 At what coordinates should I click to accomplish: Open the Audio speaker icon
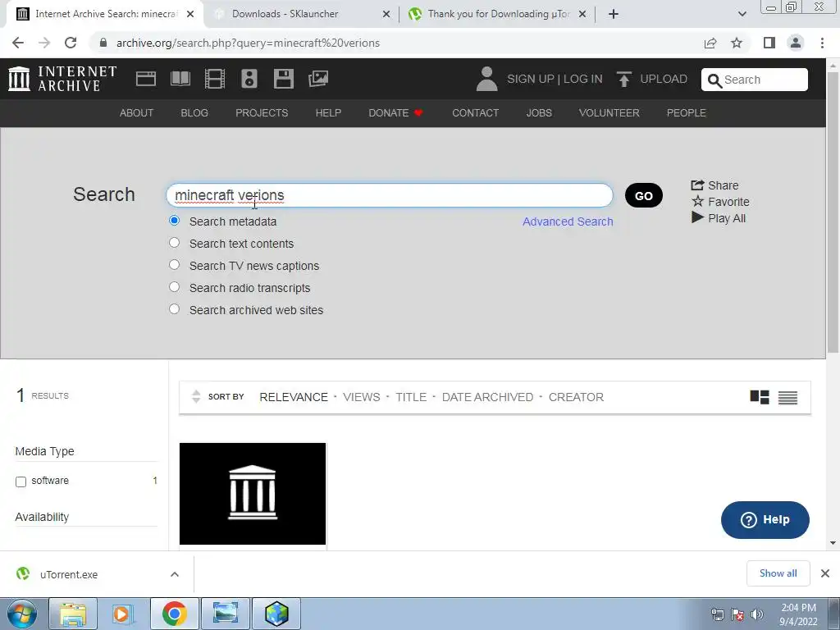[249, 79]
